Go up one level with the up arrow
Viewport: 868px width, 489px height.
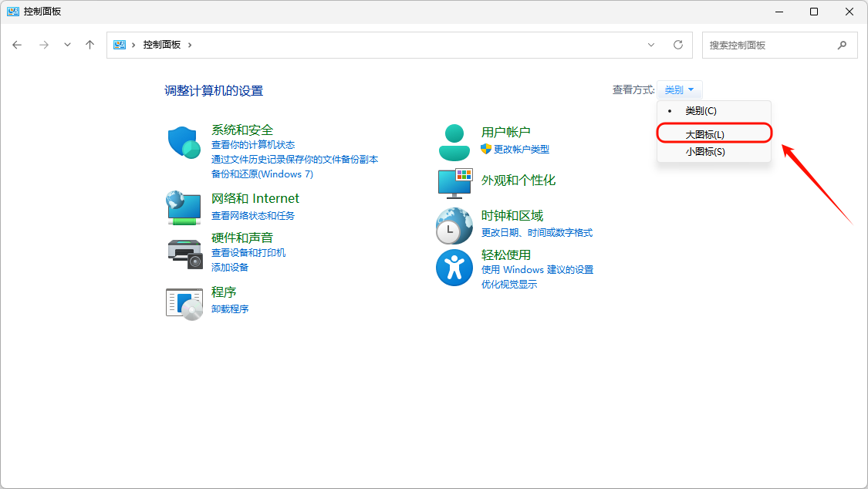click(x=90, y=45)
